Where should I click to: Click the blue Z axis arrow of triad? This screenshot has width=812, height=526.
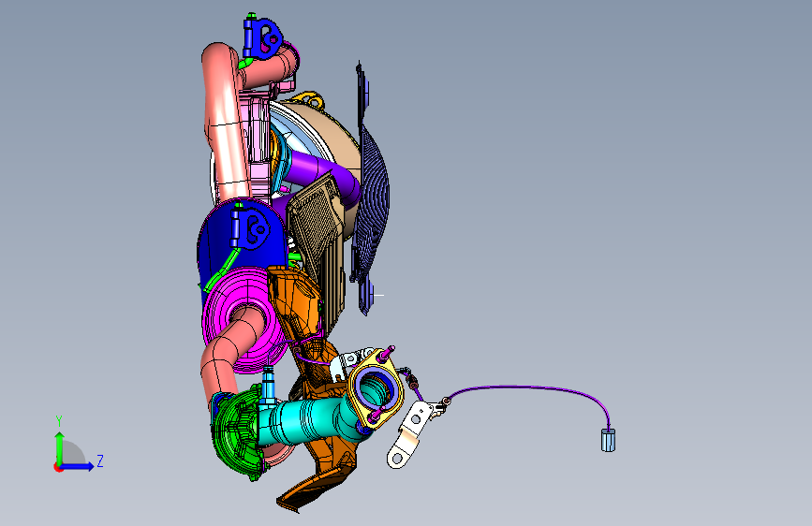(x=78, y=466)
